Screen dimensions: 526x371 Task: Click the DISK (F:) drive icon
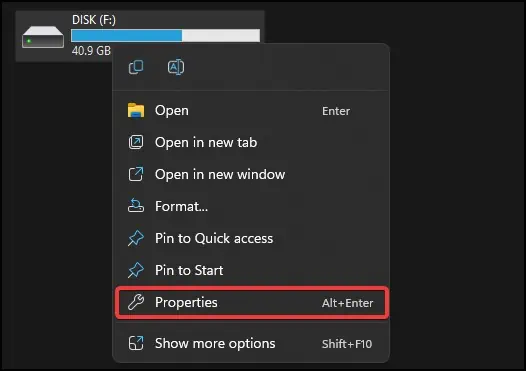[x=43, y=37]
